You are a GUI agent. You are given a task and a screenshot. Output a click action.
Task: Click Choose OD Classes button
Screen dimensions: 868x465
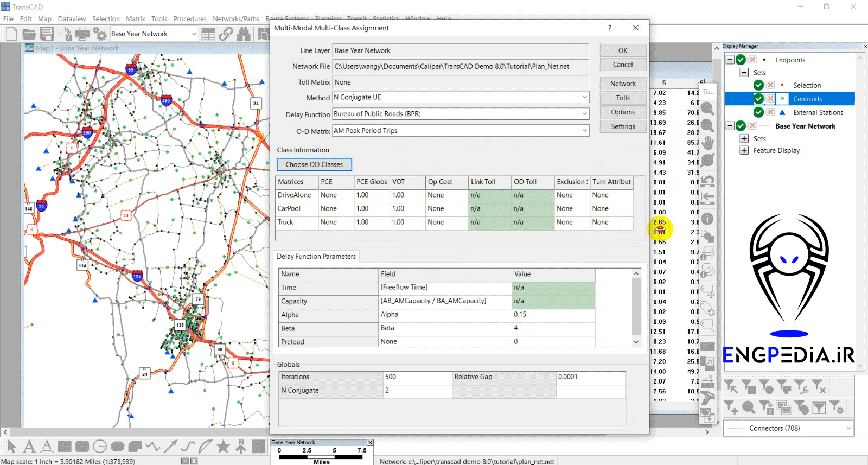(x=314, y=164)
